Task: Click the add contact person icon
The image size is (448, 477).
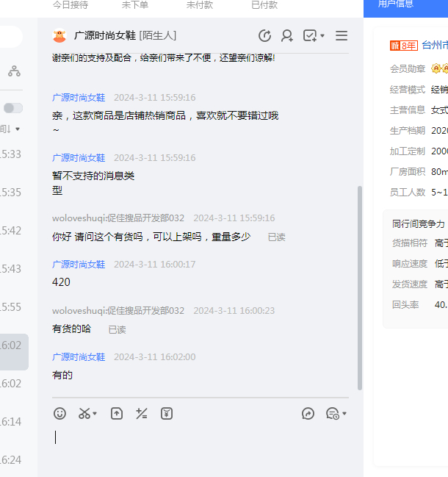Action: 287,35
